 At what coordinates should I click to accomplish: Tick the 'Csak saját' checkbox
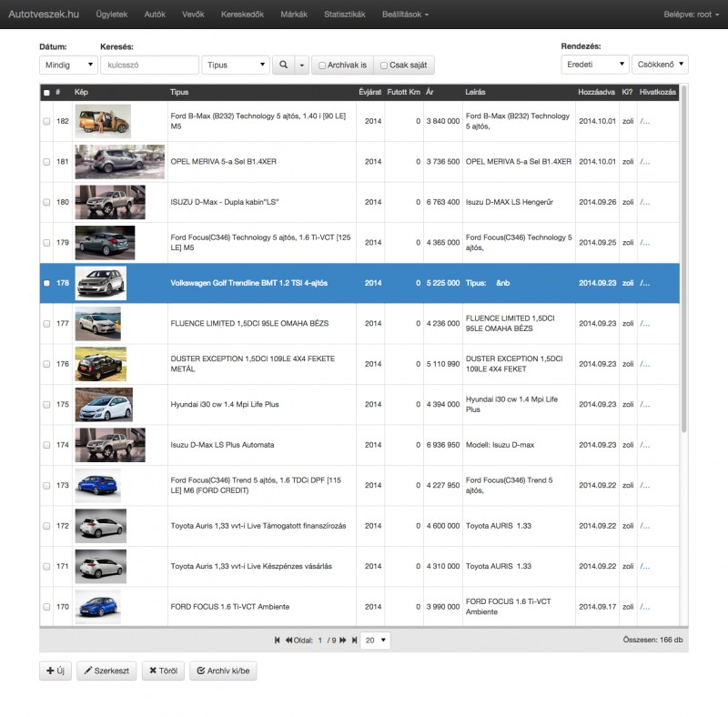383,66
